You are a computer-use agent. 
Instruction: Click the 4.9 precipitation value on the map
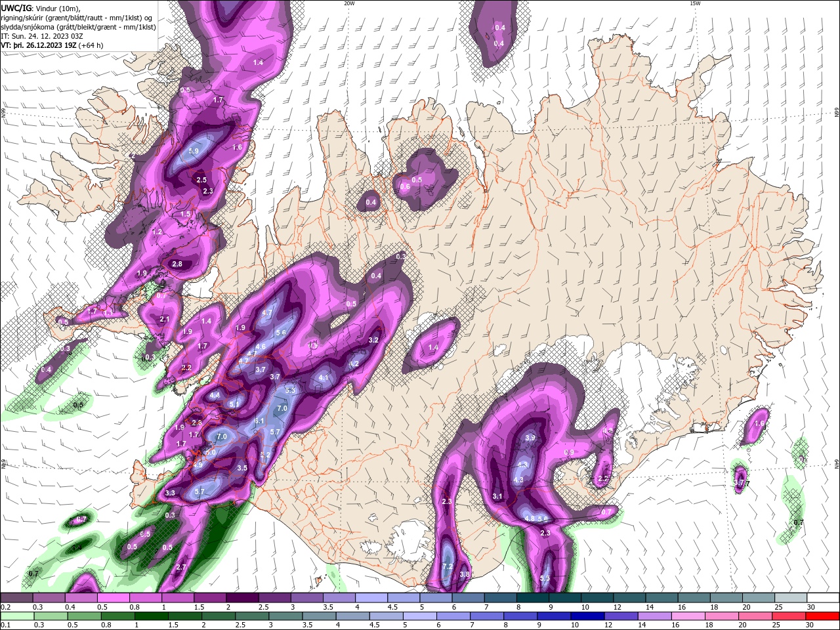click(x=198, y=465)
